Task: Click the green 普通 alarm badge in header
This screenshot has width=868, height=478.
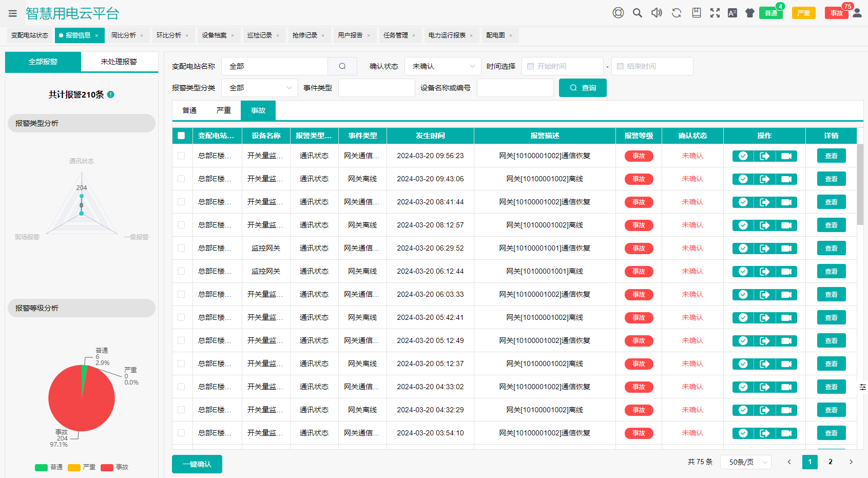Action: [771, 13]
